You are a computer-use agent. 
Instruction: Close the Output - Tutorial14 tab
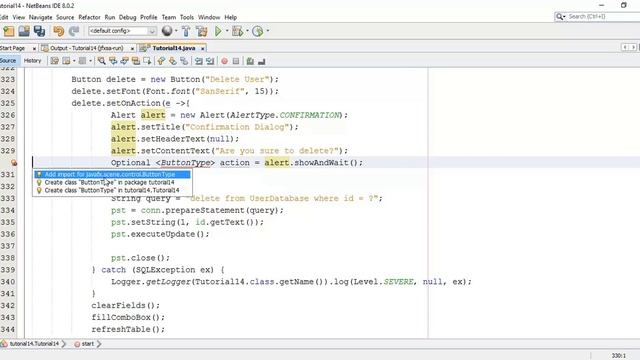pos(132,49)
